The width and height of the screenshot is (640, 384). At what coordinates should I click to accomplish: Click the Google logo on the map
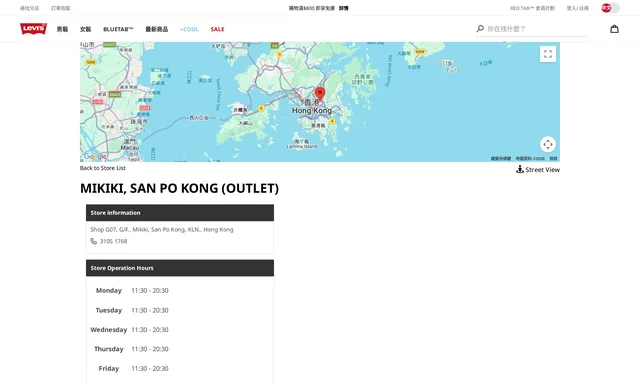(95, 156)
